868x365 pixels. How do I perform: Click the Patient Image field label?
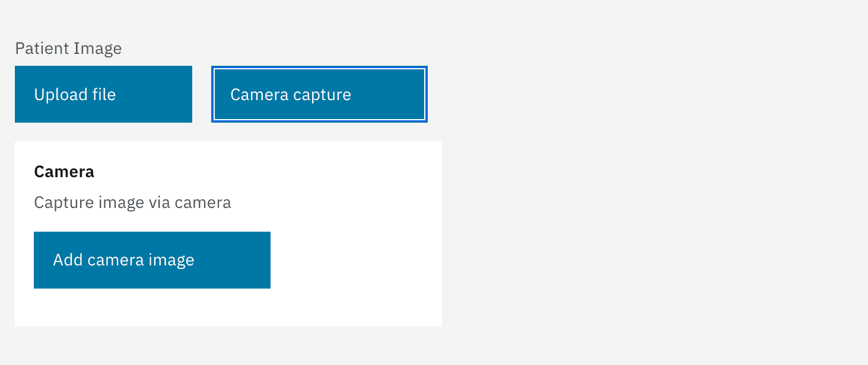pos(68,49)
